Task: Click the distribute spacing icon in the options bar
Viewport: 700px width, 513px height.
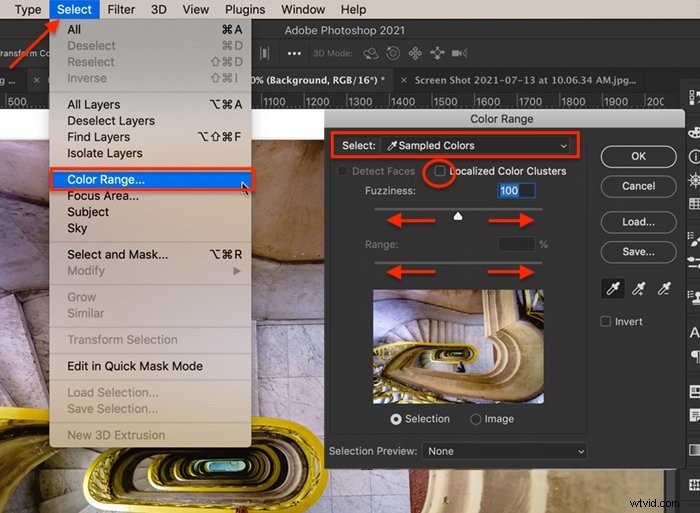Action: pyautogui.click(x=265, y=54)
